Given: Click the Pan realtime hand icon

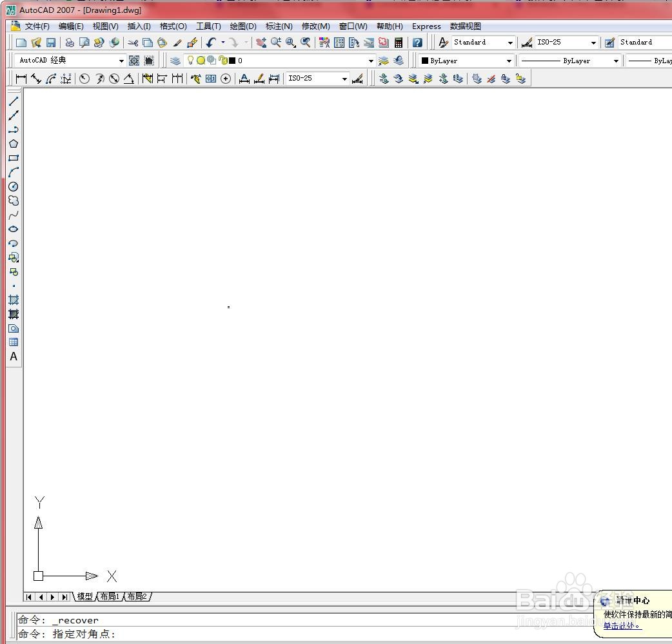Looking at the screenshot, I should [261, 43].
